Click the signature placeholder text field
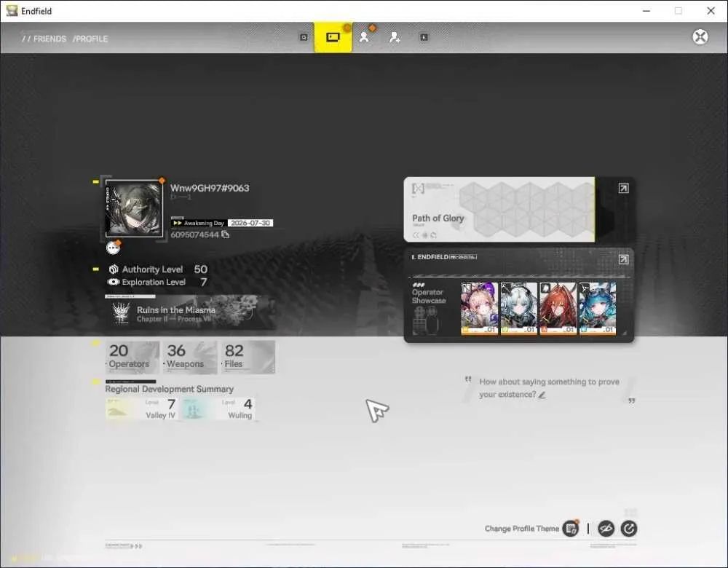The image size is (728, 568). tap(549, 388)
